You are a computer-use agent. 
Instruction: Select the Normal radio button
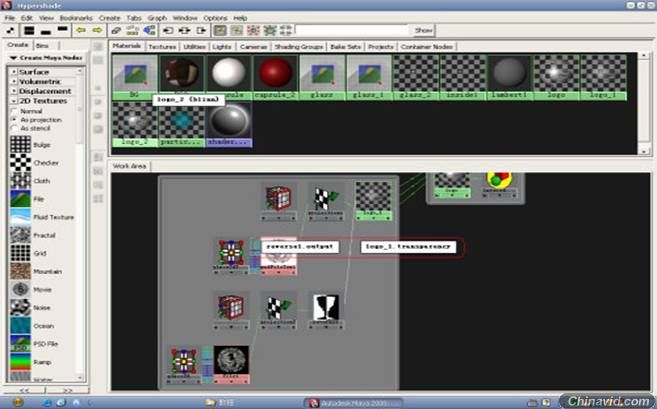coord(15,111)
